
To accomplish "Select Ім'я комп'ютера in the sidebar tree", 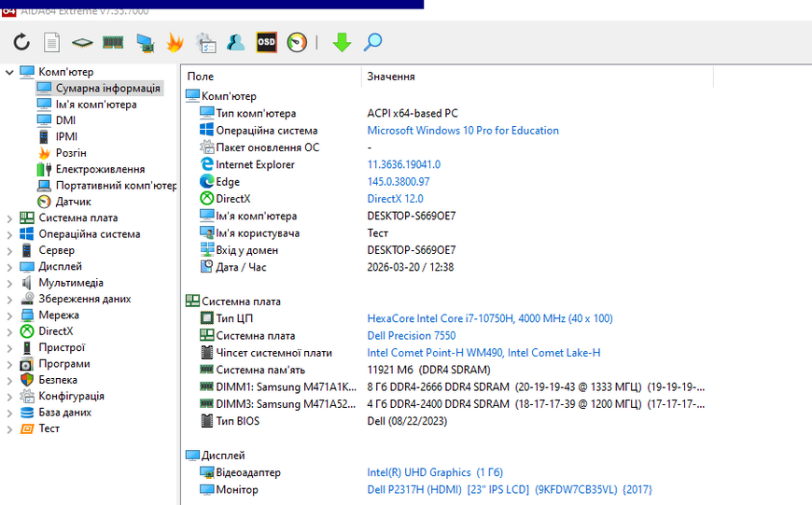I will coord(96,105).
